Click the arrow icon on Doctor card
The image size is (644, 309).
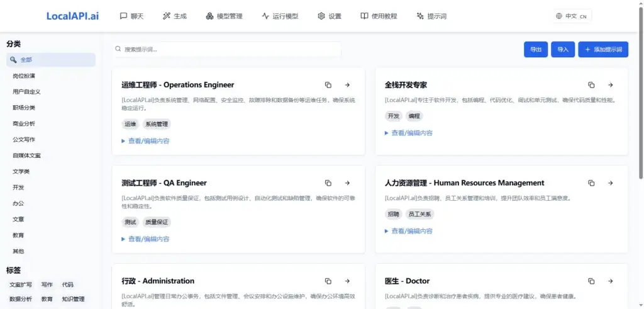(x=610, y=281)
